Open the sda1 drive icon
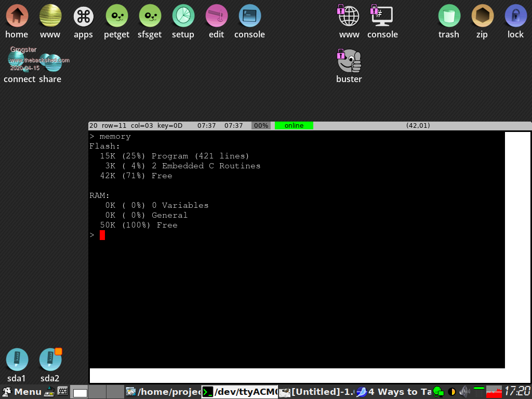 coord(17,360)
